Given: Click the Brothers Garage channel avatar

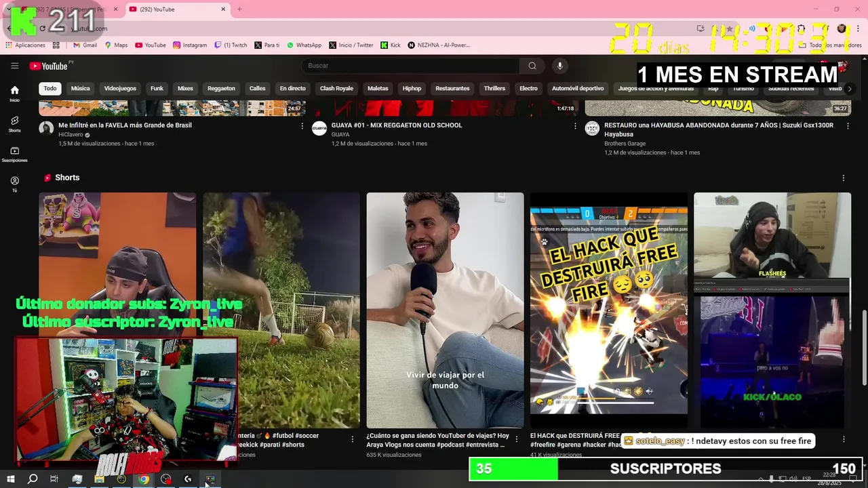Looking at the screenshot, I should [x=592, y=128].
